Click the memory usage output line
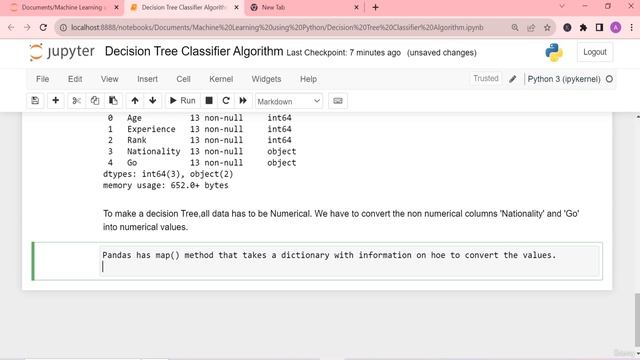Screen dimensions: 640x360 click(166, 185)
